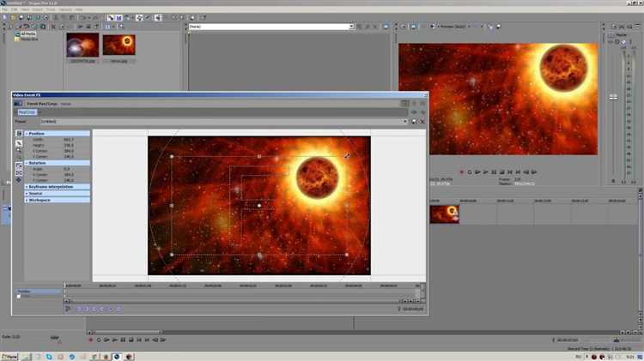Select the clip thumbnail on the timeline
Image resolution: width=644 pixels, height=361 pixels.
(444, 214)
